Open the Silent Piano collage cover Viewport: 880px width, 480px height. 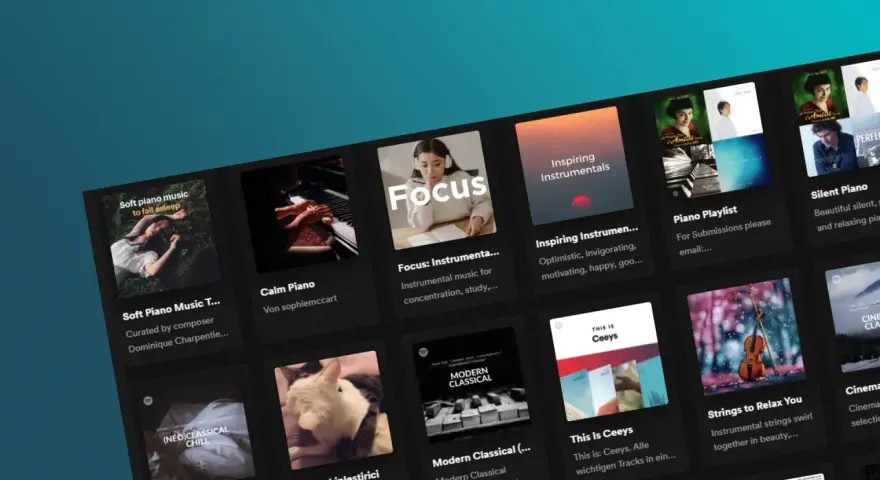click(839, 118)
